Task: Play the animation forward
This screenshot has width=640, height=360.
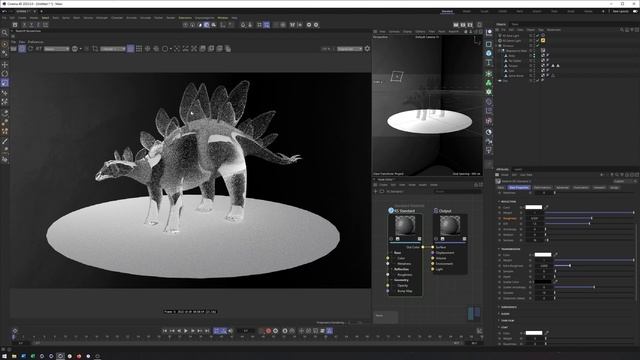Action: point(186,331)
